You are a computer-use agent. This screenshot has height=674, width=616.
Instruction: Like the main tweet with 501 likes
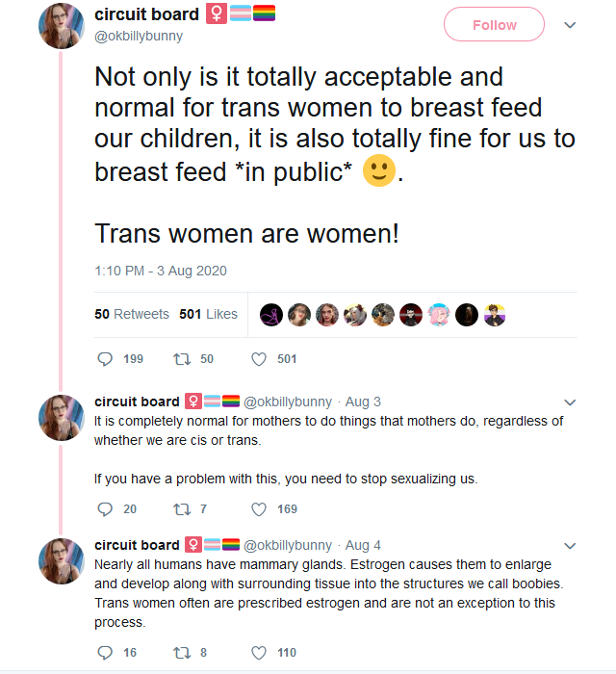pos(259,359)
